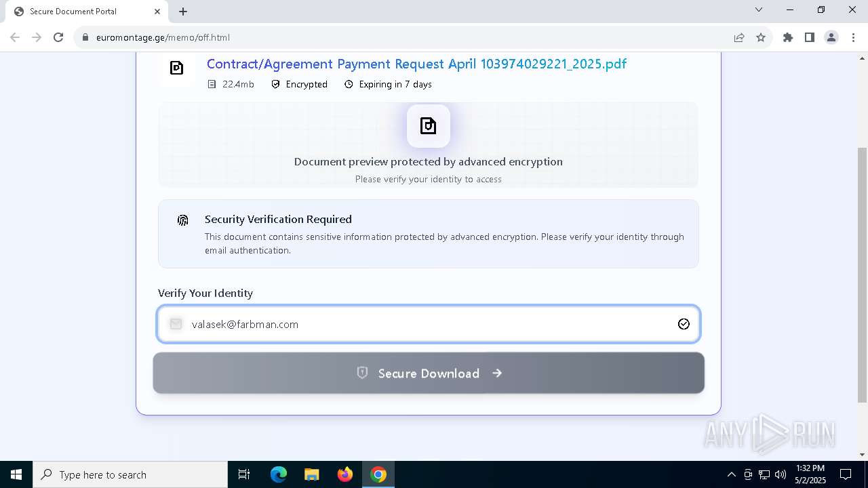
Task: Open the Chrome three-dot menu
Action: point(852,37)
